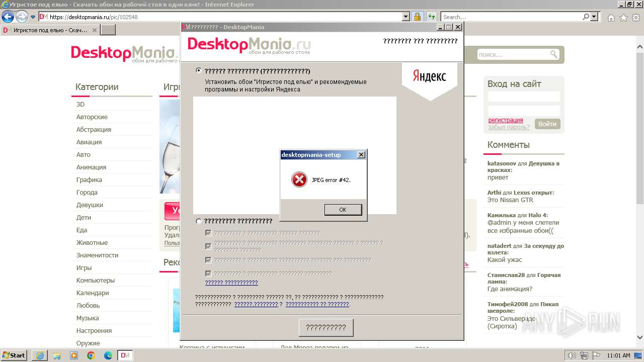This screenshot has height=362, width=644.
Task: Open the 3D category
Action: [80, 104]
